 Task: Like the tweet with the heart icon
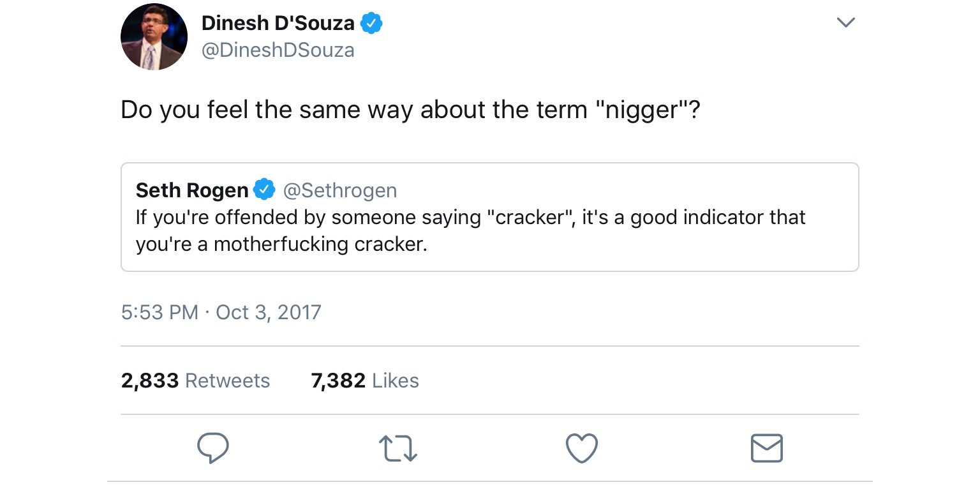(x=582, y=448)
